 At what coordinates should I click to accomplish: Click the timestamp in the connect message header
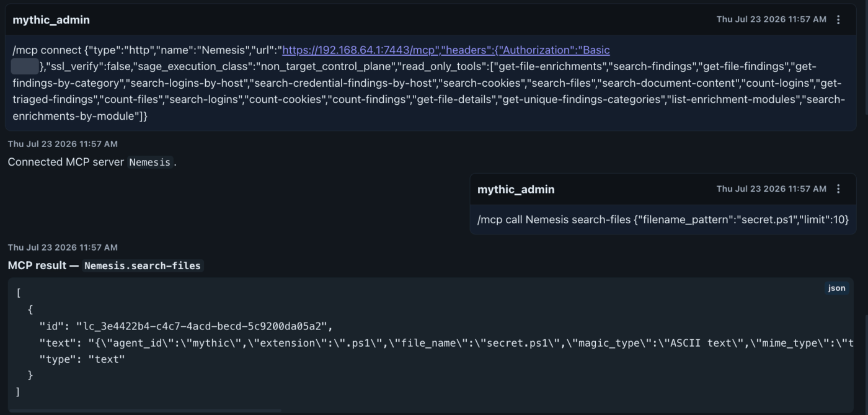[771, 19]
